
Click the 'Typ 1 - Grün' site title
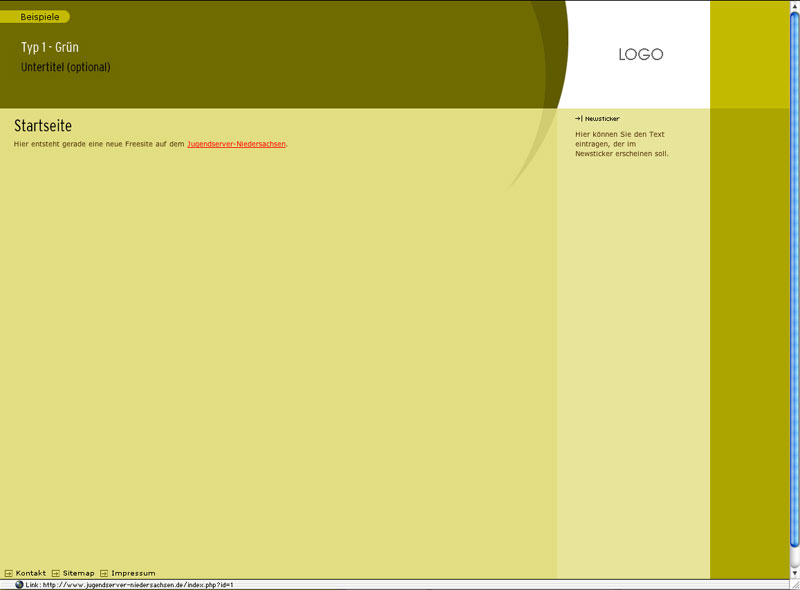(50, 47)
